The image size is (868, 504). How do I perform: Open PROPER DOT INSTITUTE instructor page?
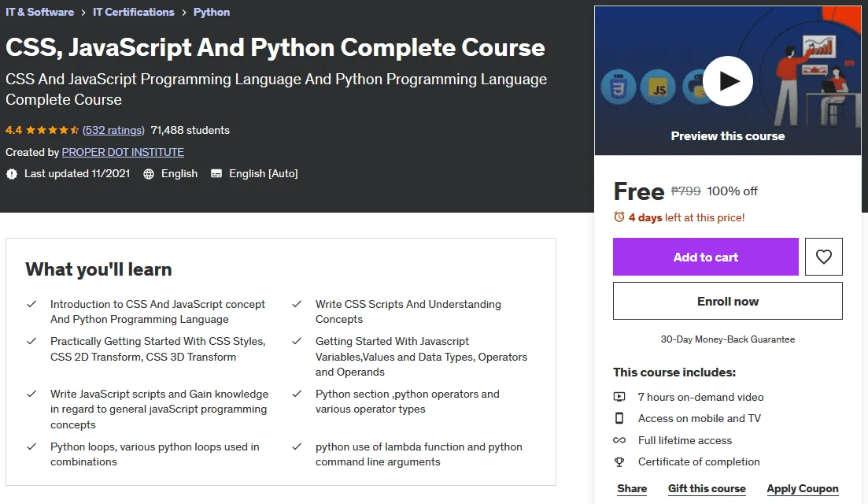(x=123, y=152)
